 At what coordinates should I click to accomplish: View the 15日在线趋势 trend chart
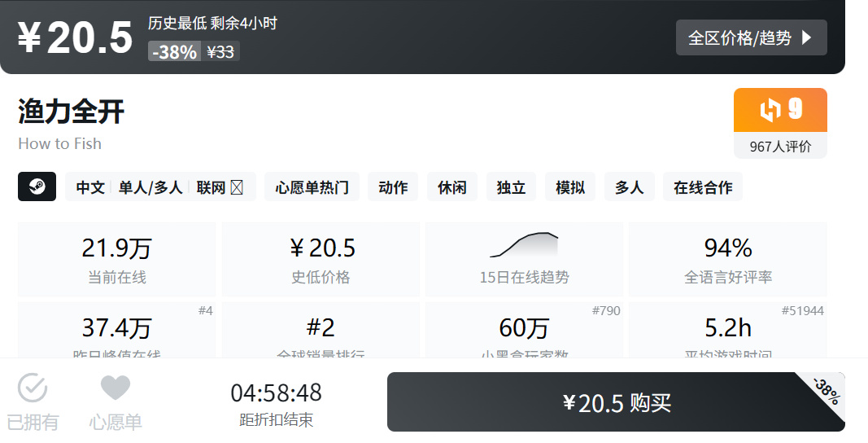pos(524,259)
